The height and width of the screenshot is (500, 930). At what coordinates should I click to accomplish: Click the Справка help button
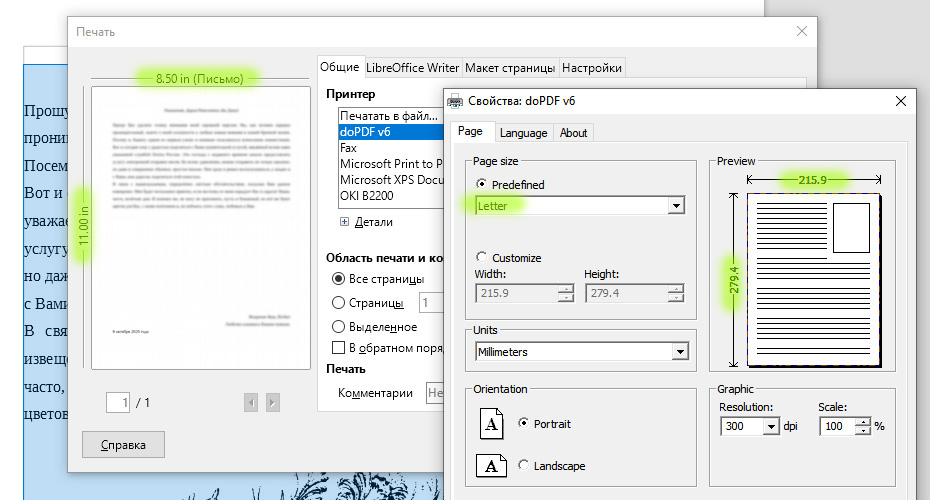point(123,445)
